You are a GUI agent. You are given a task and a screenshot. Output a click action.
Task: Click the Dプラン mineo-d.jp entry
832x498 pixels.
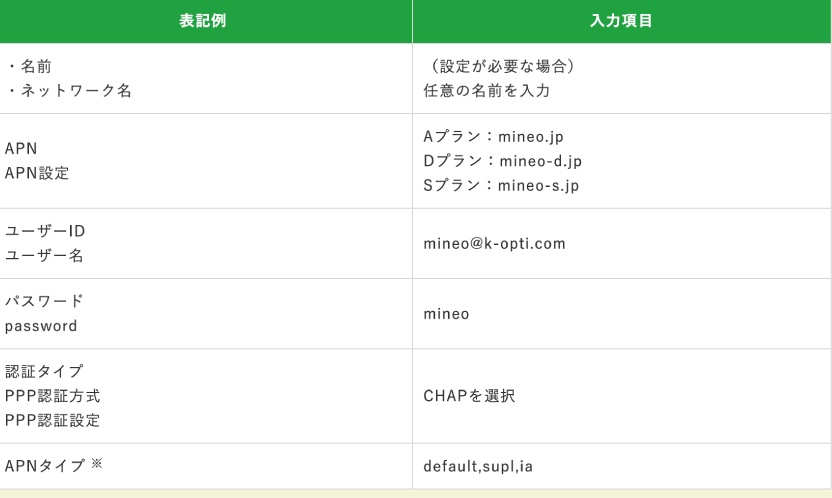(x=502, y=161)
